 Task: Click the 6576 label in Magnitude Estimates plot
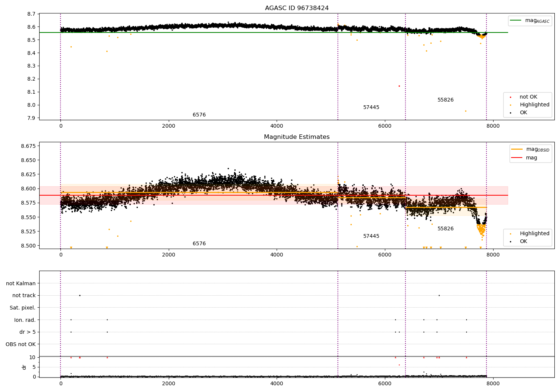pos(199,243)
